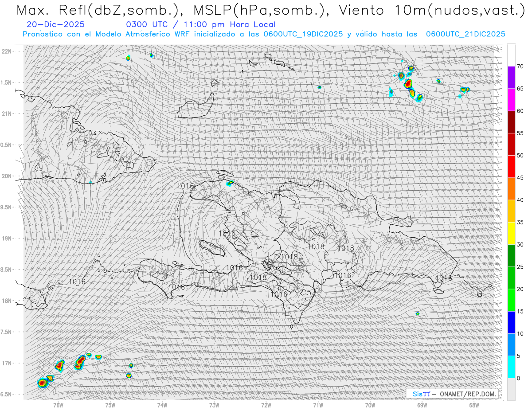Click the '20' colorbar scale value
The image size is (532, 411).
pos(520,289)
